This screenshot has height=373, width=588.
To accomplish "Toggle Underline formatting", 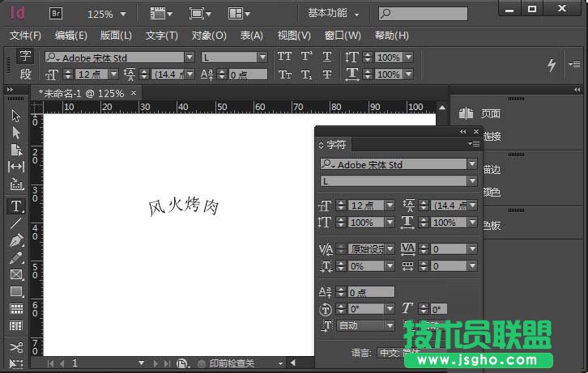I will [327, 57].
